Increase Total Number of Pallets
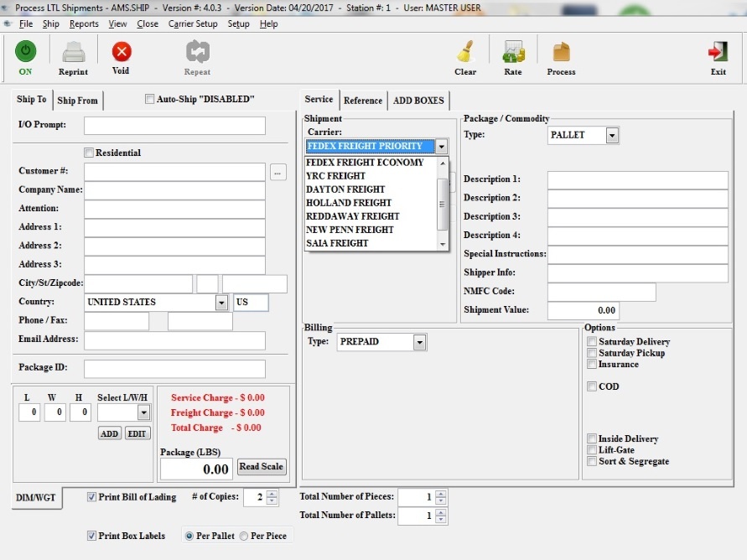 [441, 512]
